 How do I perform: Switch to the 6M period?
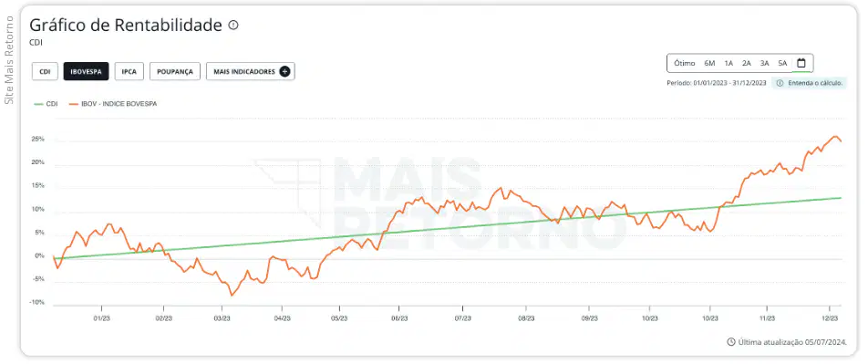(x=709, y=63)
